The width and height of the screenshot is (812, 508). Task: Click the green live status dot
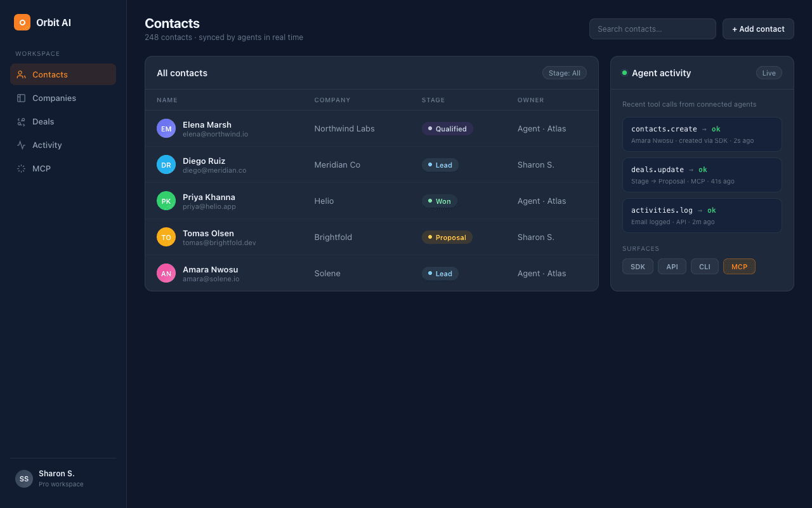[624, 73]
